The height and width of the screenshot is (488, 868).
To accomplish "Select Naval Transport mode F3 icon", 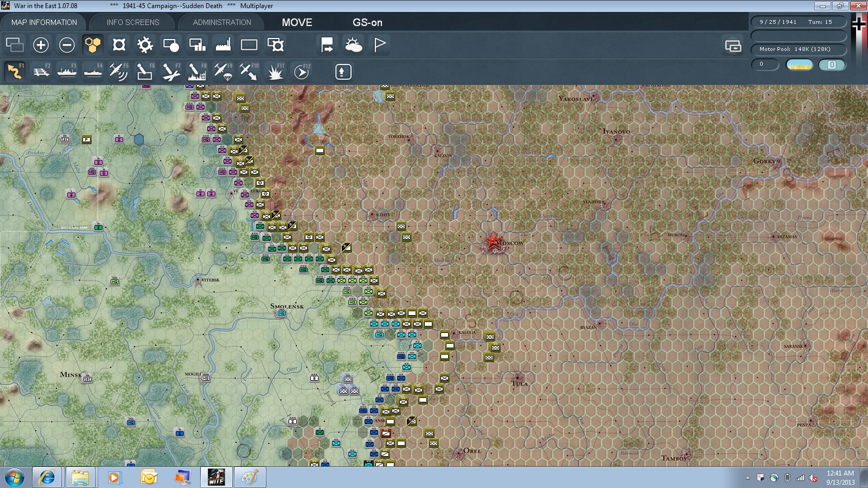I will (x=67, y=72).
